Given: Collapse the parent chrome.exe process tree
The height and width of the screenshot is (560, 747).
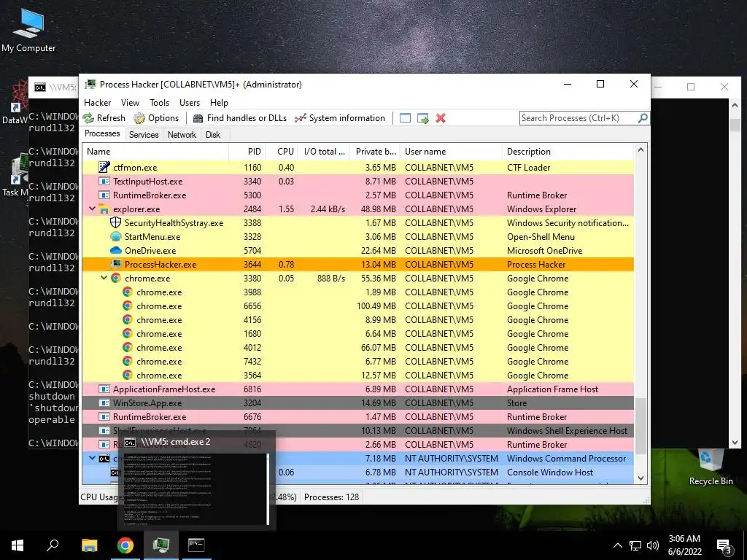Looking at the screenshot, I should click(x=104, y=278).
